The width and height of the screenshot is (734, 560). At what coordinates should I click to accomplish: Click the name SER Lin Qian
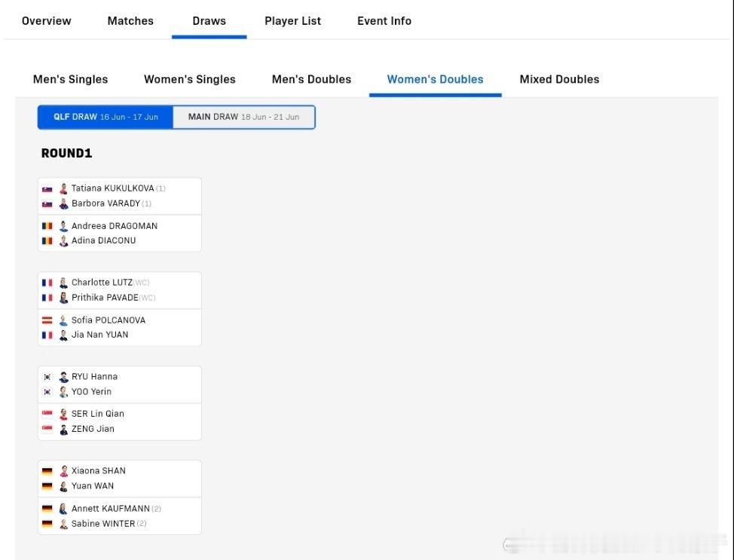(x=98, y=414)
